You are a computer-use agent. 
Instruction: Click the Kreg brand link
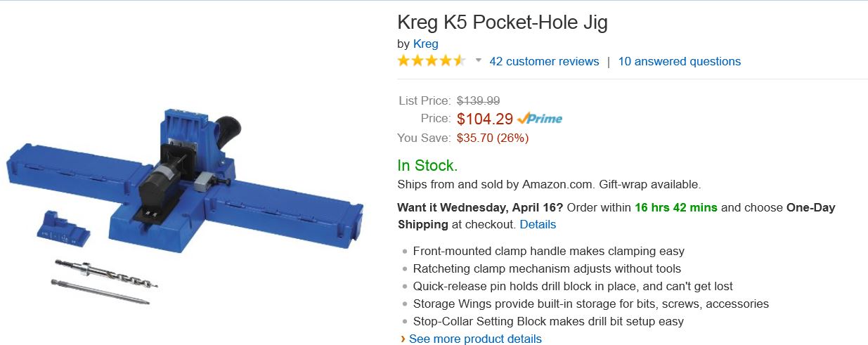[x=425, y=44]
